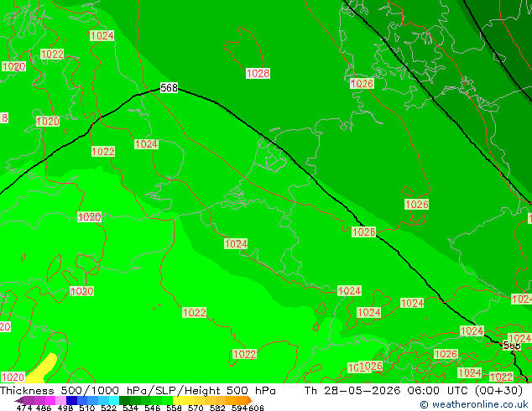Click the 1020 label in the bottom-left corner

tap(13, 377)
